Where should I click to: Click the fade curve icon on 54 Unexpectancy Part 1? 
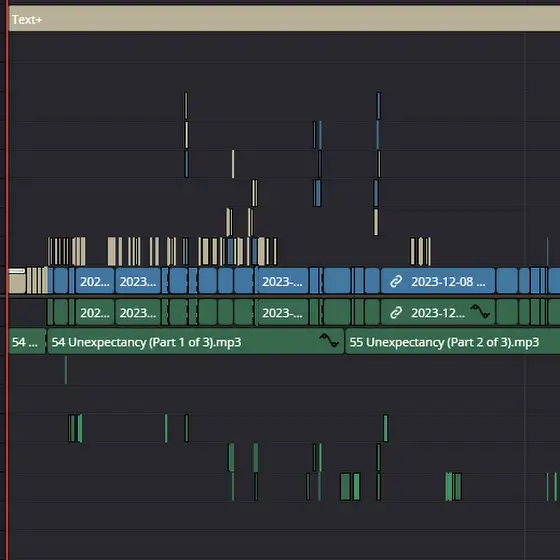coord(329,340)
